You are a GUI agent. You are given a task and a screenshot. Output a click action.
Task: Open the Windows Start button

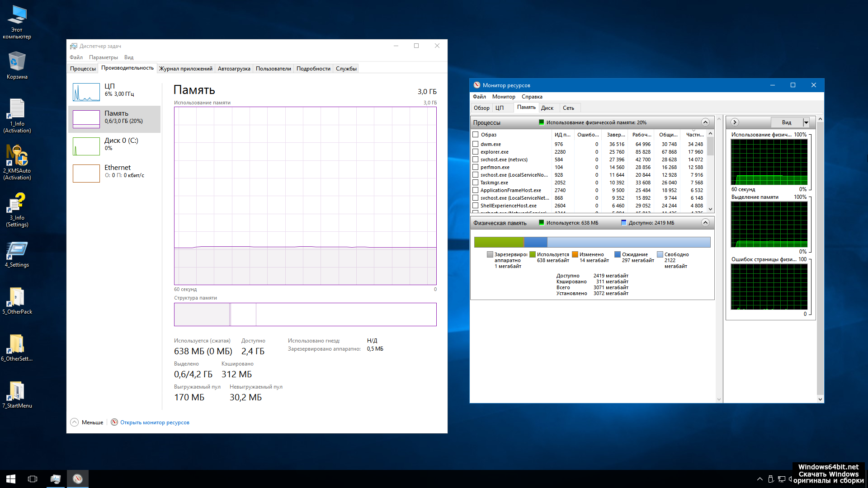click(x=11, y=479)
